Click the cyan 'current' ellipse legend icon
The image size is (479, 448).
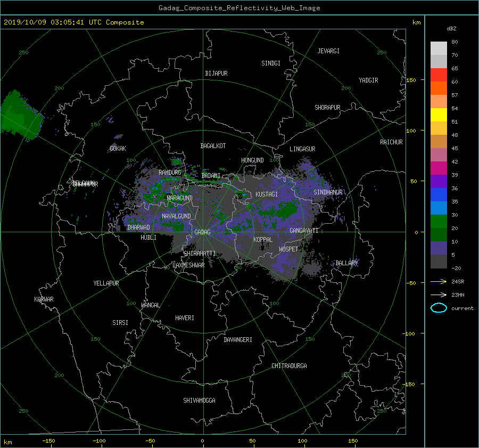pyautogui.click(x=439, y=308)
